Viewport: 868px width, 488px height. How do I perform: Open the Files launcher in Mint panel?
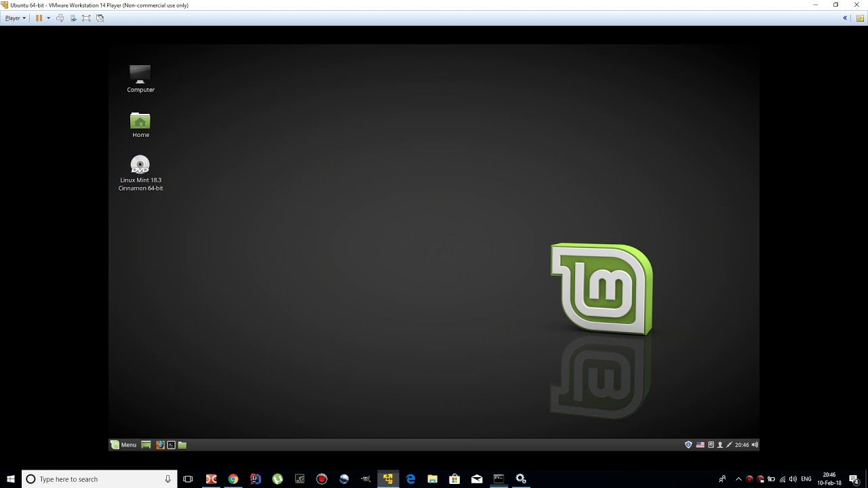pyautogui.click(x=182, y=445)
